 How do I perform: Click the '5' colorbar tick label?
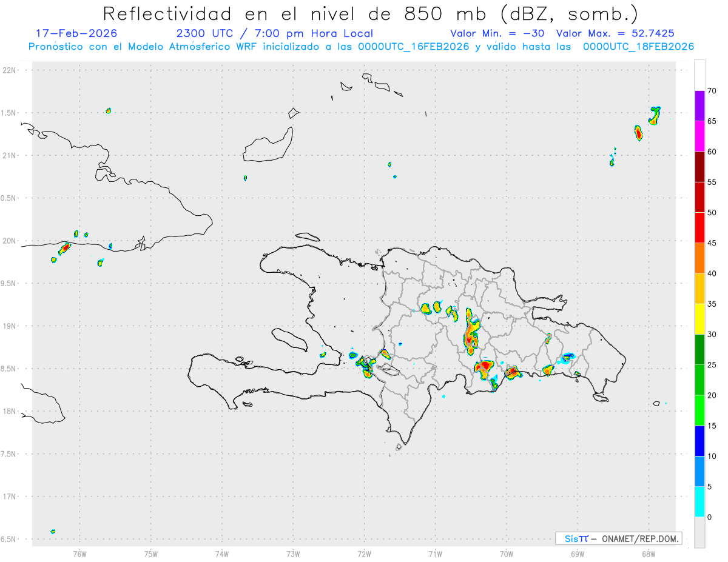pos(709,487)
